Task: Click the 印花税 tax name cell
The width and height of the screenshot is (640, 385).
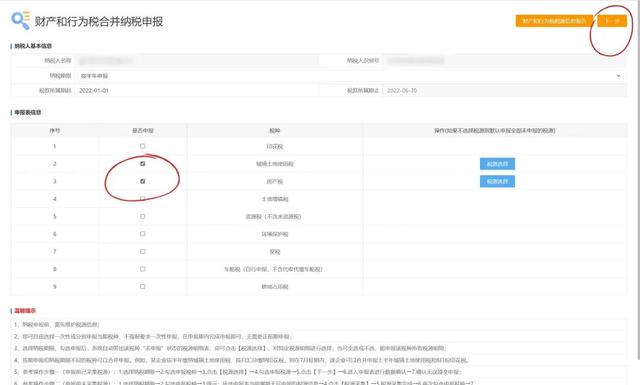Action: coord(275,147)
